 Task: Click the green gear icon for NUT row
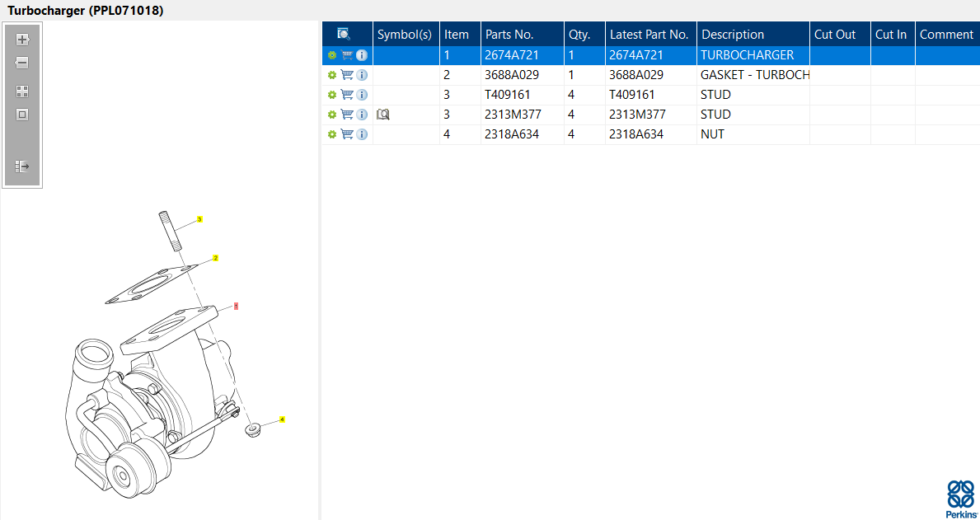pyautogui.click(x=332, y=134)
